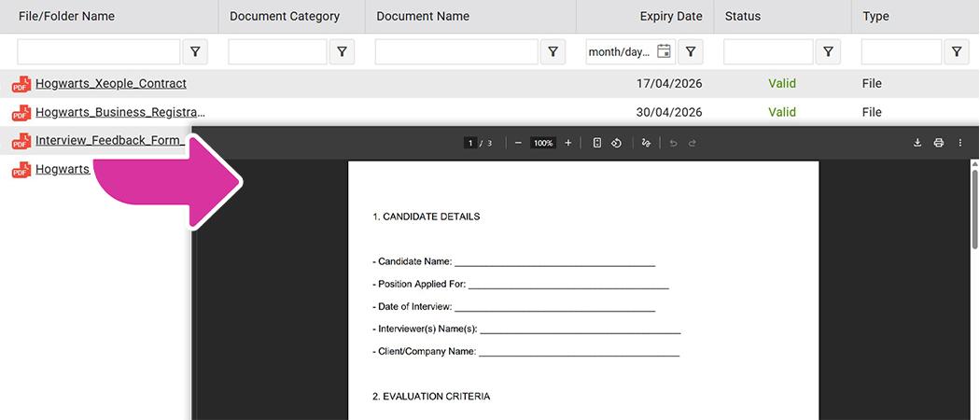This screenshot has height=420, width=980.
Task: Sort by Document Category column header
Action: (285, 16)
